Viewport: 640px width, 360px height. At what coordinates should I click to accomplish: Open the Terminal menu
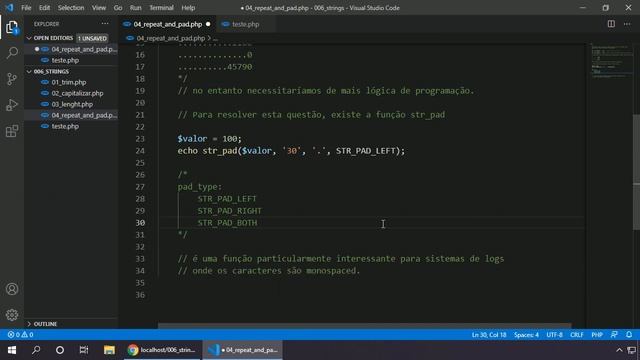(161, 8)
